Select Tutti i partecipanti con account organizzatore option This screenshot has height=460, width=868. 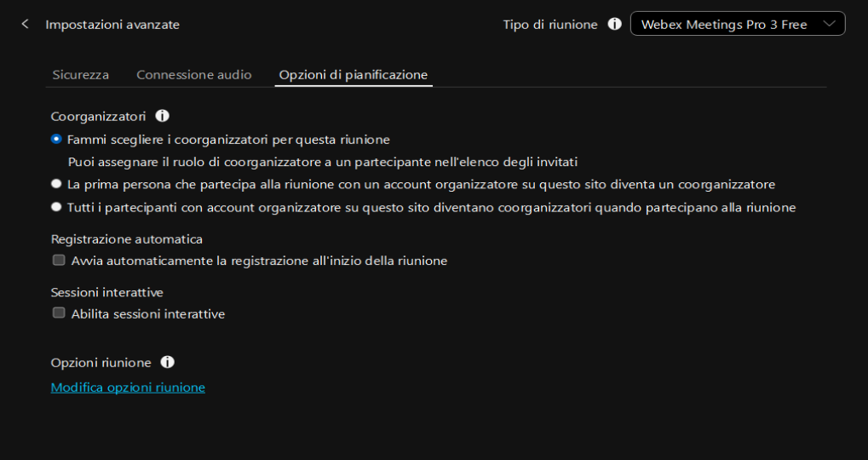(56, 207)
